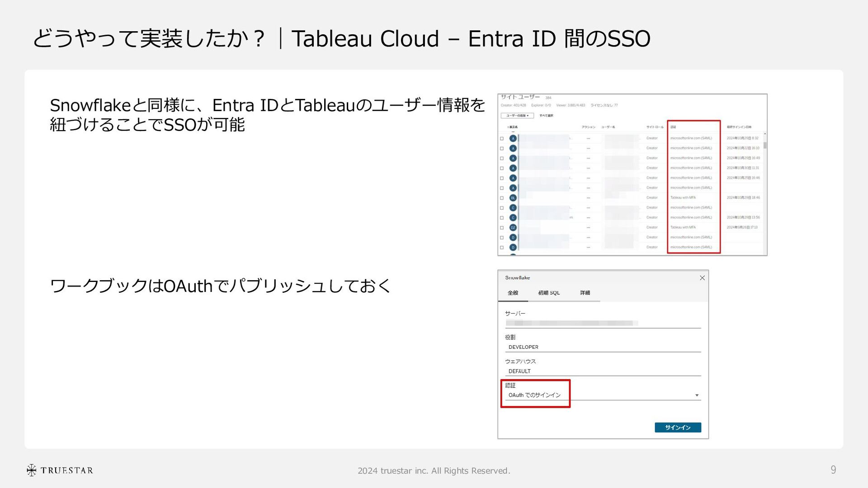Image resolution: width=868 pixels, height=488 pixels.
Task: Click avatar A in the 16:10 sign-in row
Action: (513, 148)
